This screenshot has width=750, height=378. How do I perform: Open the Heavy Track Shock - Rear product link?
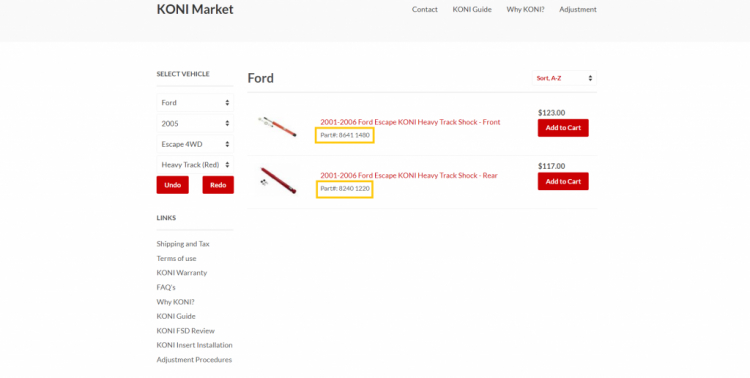(409, 176)
